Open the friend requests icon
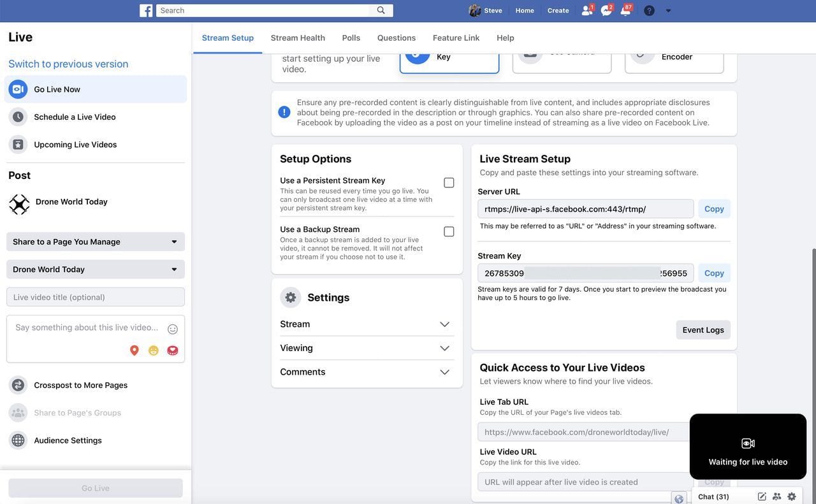 [586, 10]
